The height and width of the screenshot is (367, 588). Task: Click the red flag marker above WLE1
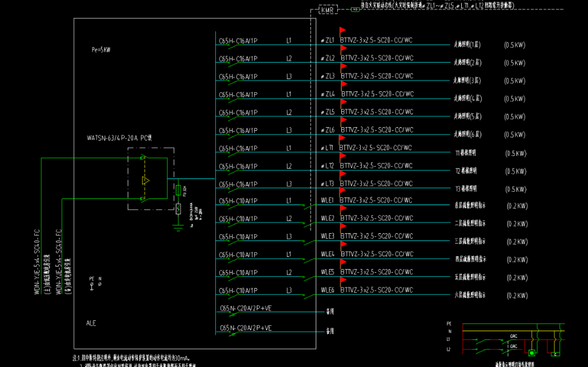coord(342,191)
